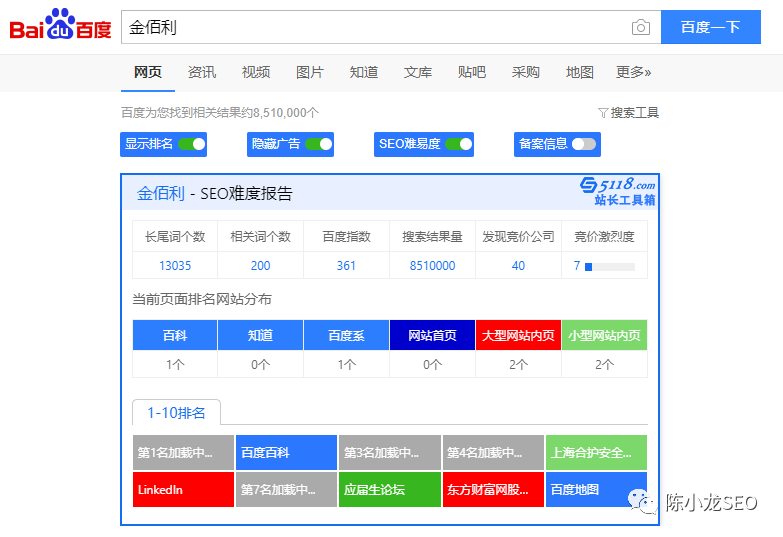The image size is (783, 537).
Task: Open the 百度地图 rank tile
Action: click(x=596, y=490)
